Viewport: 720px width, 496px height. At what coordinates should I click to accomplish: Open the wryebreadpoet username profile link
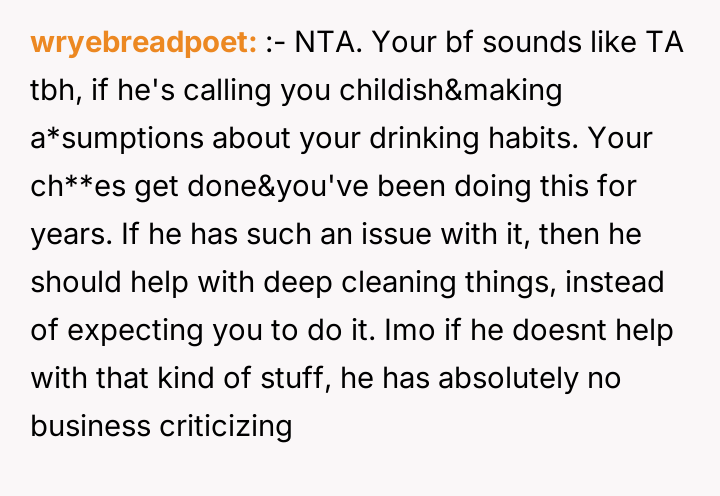(144, 44)
